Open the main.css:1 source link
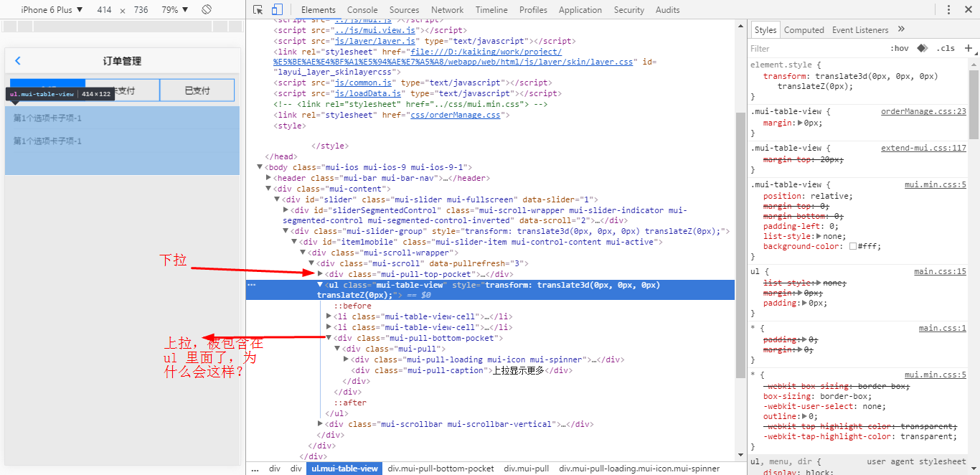This screenshot has height=475, width=980. pyautogui.click(x=942, y=329)
